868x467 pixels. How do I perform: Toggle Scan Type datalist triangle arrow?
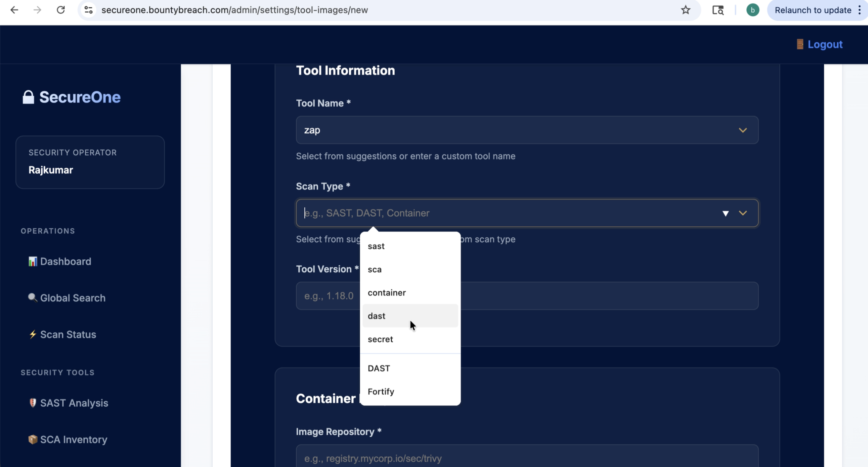[725, 213]
